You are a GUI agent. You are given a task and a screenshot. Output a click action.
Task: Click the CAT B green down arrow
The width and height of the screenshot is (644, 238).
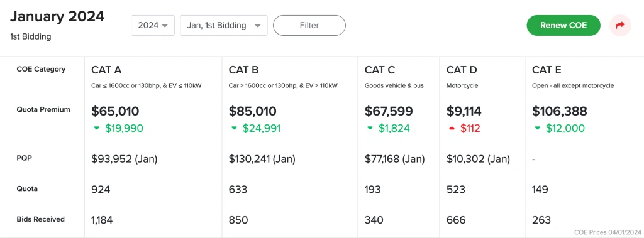(x=234, y=129)
